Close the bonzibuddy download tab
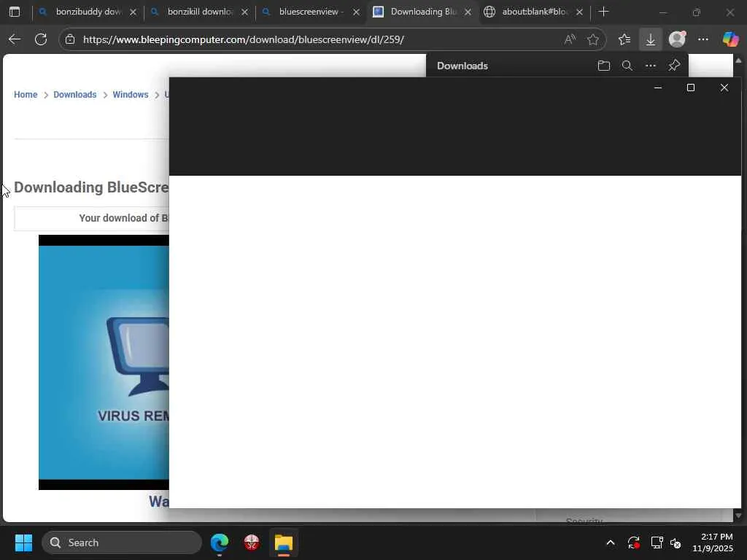The image size is (747, 560). click(x=133, y=12)
